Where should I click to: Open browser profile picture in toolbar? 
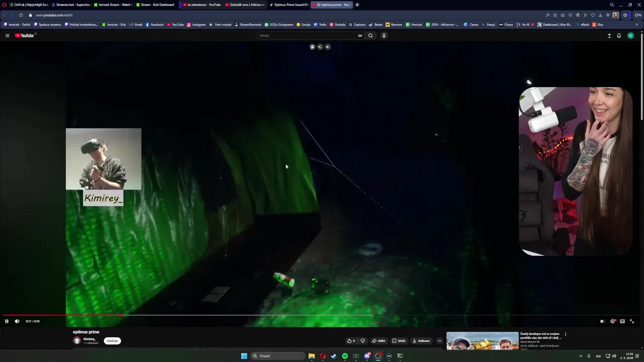(x=615, y=15)
